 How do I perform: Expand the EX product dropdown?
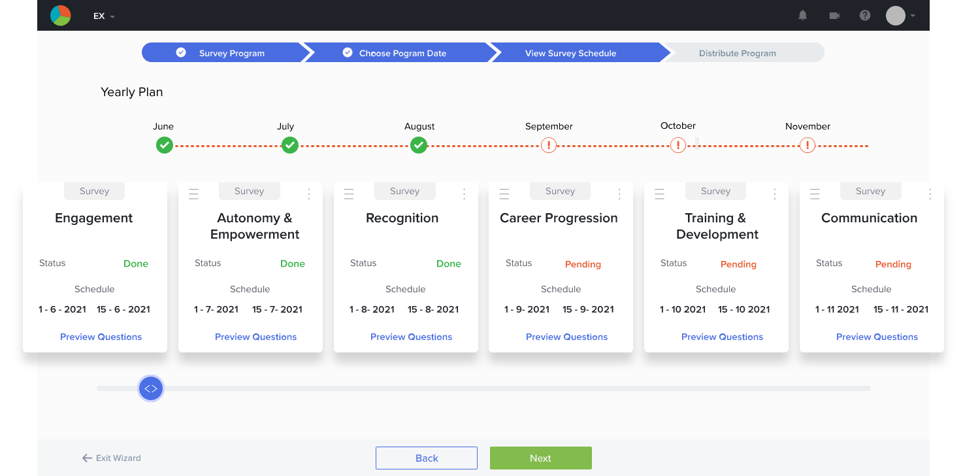click(x=104, y=16)
